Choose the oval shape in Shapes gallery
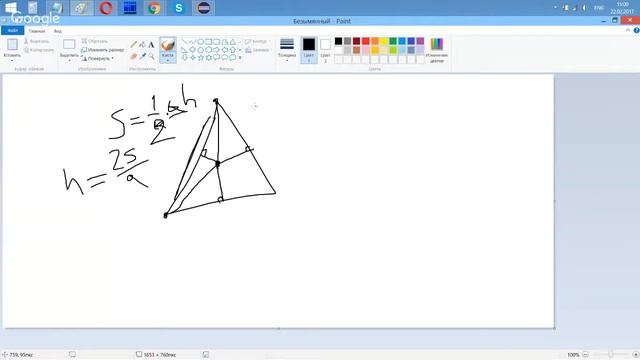This screenshot has height=360, width=640. click(200, 42)
